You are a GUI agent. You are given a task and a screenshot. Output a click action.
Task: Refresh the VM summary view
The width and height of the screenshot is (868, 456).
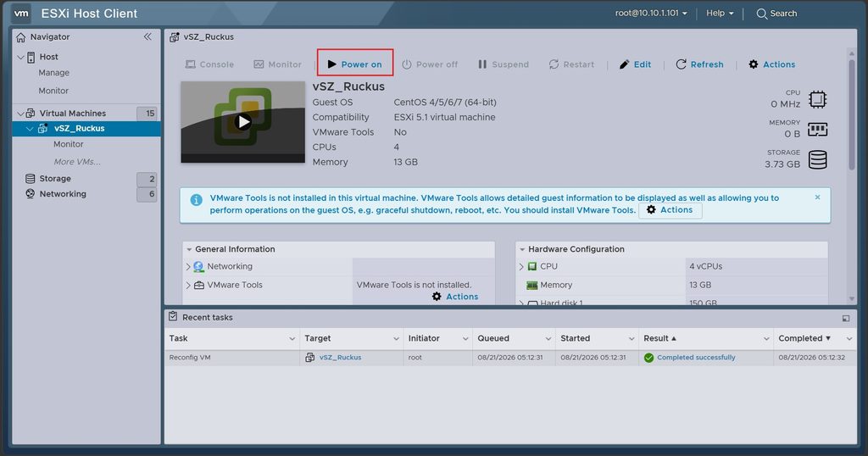click(699, 64)
